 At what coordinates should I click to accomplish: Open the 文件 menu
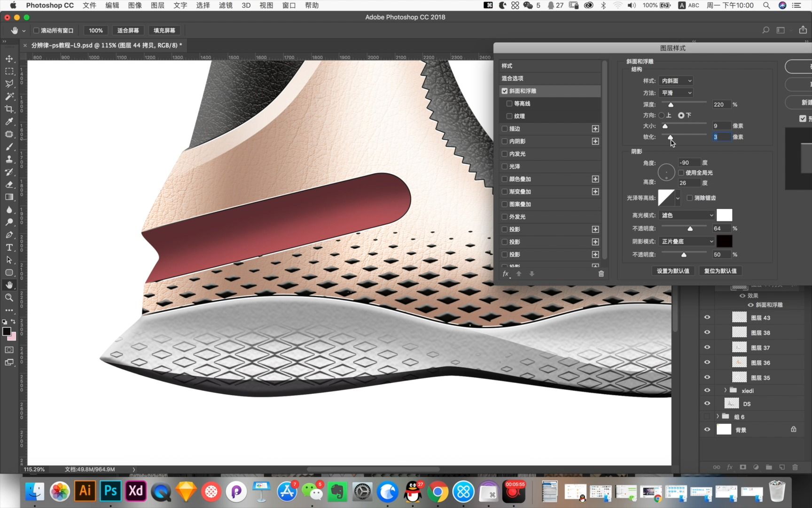(89, 5)
